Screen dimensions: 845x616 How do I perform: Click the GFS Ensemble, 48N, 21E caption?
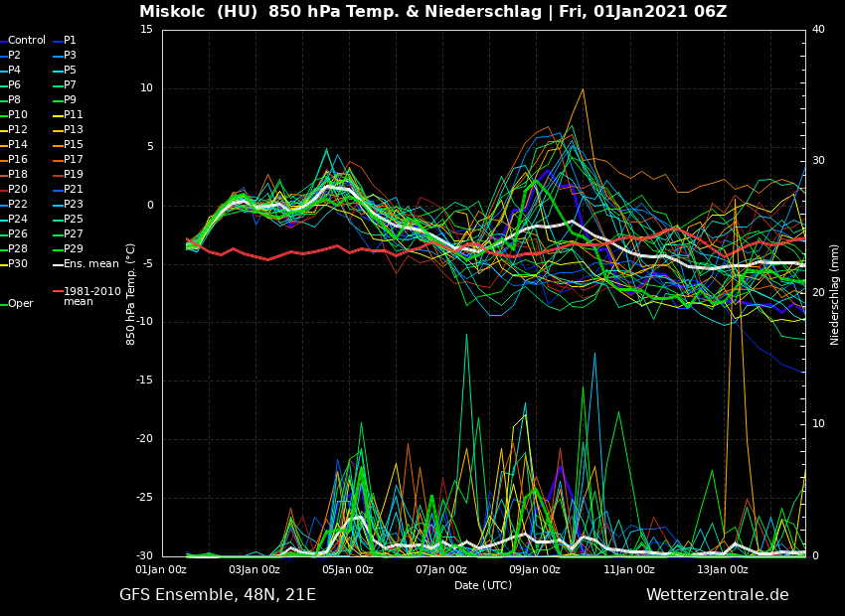click(218, 595)
